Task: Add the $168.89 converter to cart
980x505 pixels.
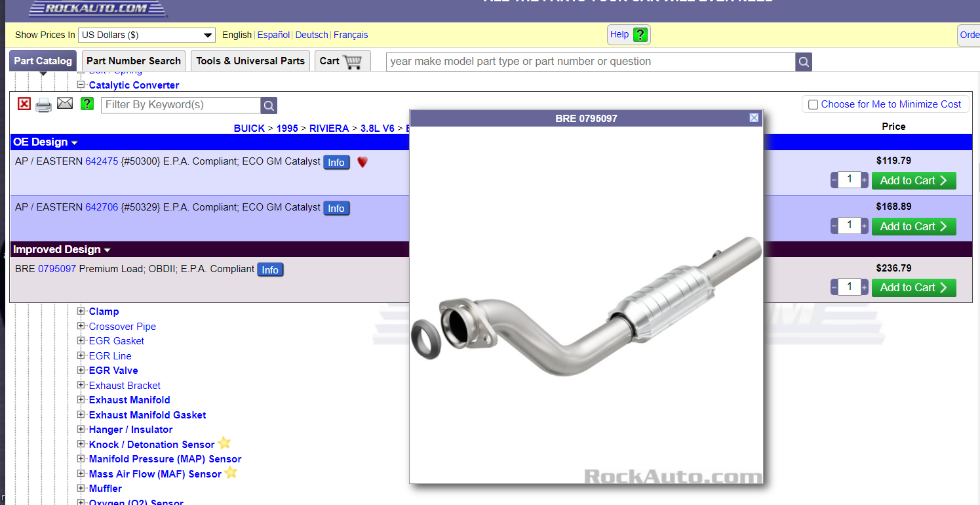Action: click(914, 226)
